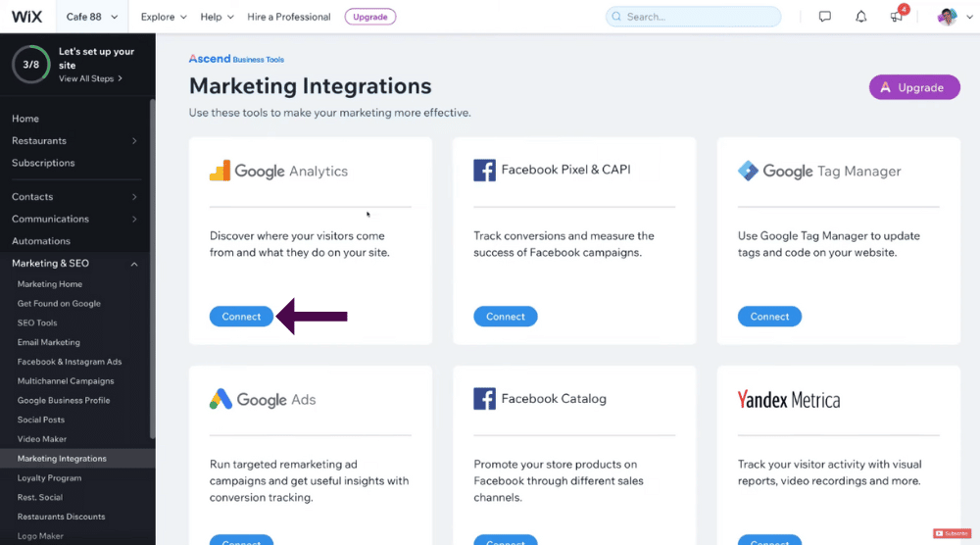Open Email Marketing

(49, 342)
